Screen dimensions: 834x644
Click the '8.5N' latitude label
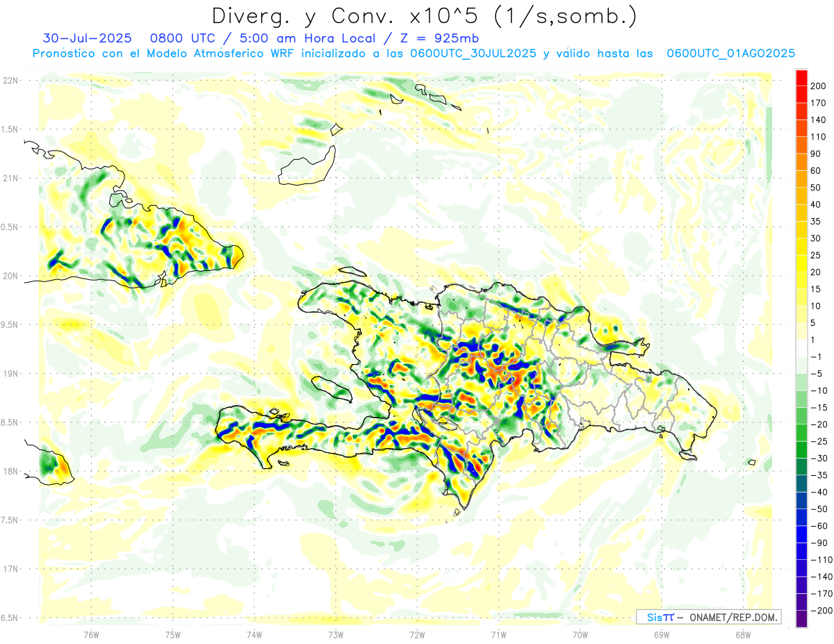[x=10, y=422]
